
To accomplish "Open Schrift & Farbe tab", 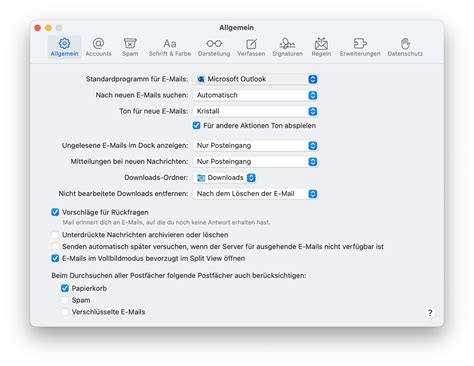I will point(170,47).
